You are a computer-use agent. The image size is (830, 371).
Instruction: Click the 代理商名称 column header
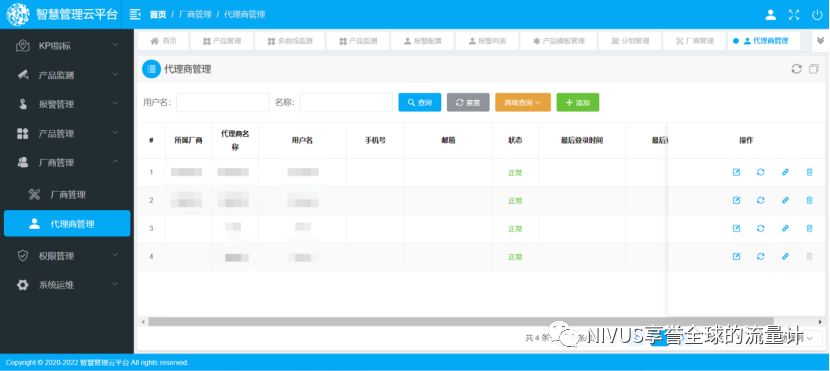pos(235,140)
